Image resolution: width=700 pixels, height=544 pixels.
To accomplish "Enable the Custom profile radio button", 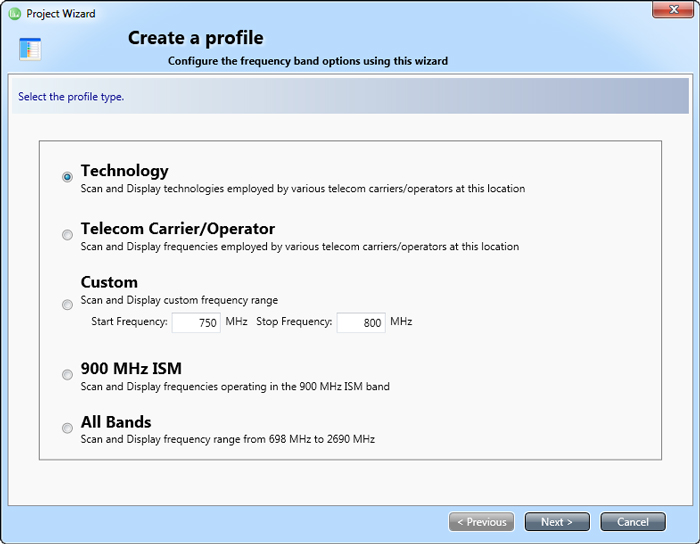I will [67, 305].
